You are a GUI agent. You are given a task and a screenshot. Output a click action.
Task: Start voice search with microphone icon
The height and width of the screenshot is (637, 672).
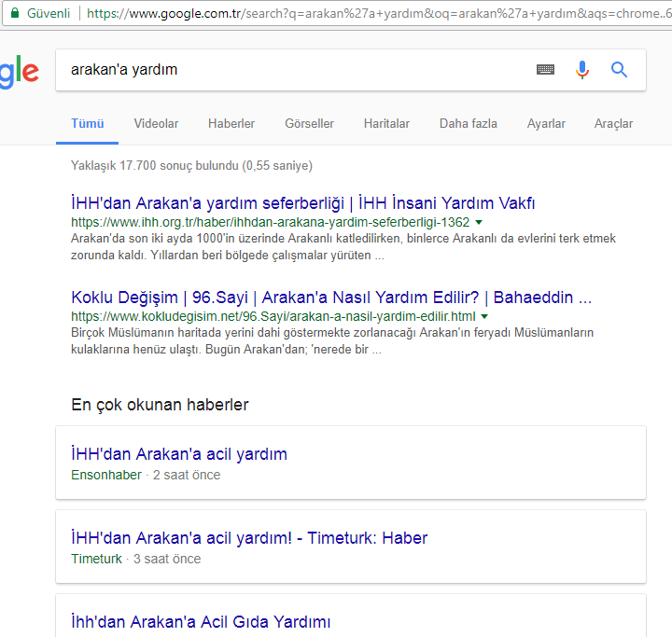(582, 70)
